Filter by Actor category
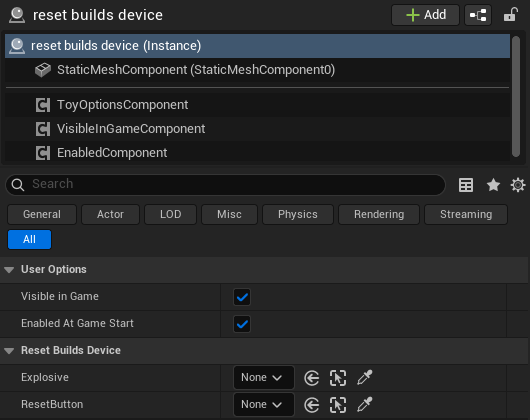Viewport: 530px width, 420px height. point(110,214)
